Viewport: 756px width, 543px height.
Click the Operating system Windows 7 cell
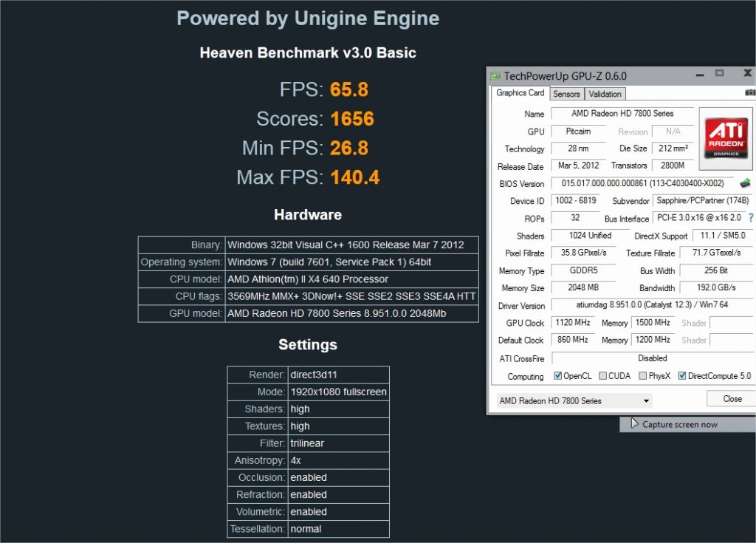coord(351,262)
